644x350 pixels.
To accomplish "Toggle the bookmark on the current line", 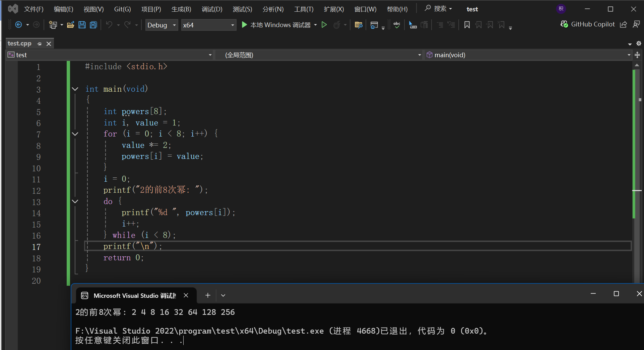I will pyautogui.click(x=467, y=25).
